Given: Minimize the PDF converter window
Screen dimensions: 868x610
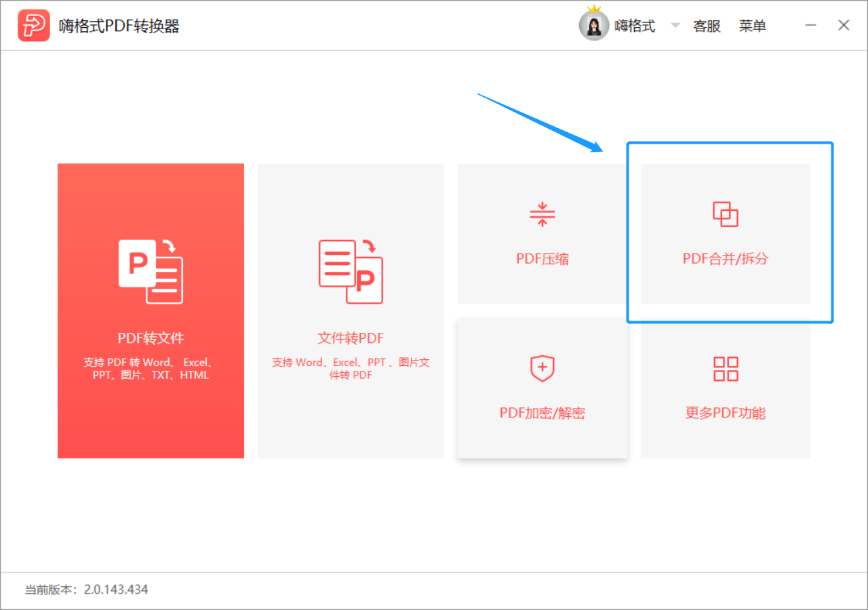Looking at the screenshot, I should tap(811, 26).
